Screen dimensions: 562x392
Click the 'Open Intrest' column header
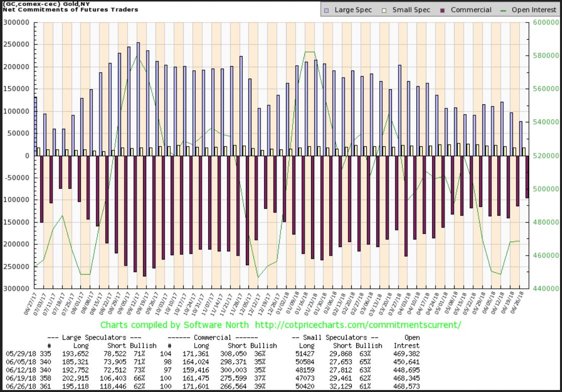click(x=407, y=341)
